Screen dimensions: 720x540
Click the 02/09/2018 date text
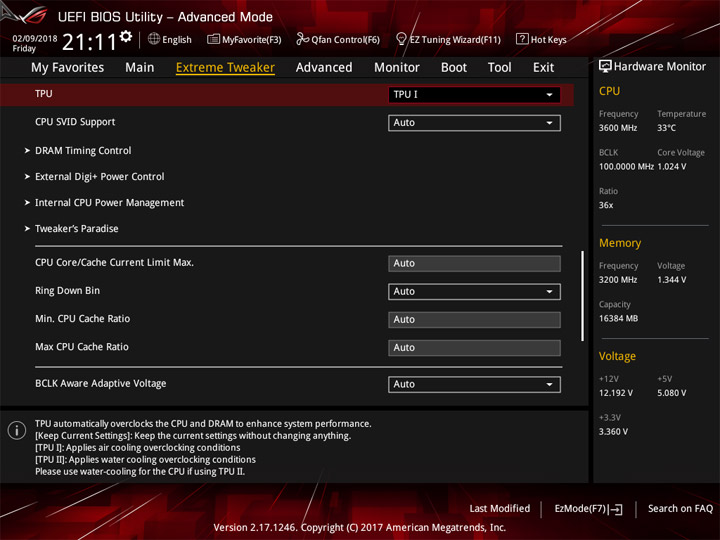click(35, 38)
